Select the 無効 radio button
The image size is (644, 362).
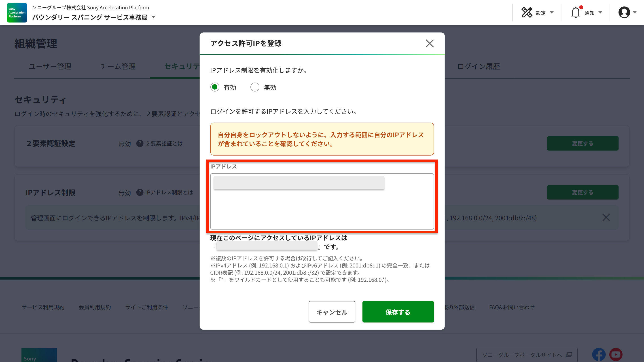tap(255, 87)
